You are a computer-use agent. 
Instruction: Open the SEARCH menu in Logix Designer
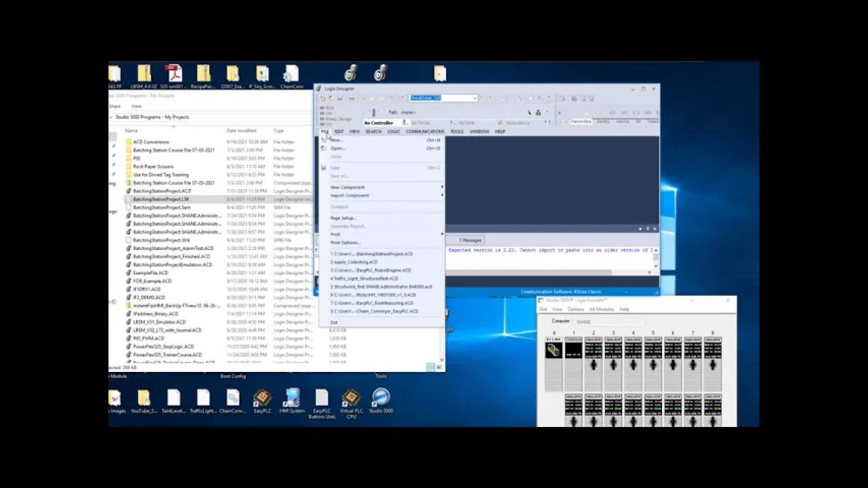(374, 131)
